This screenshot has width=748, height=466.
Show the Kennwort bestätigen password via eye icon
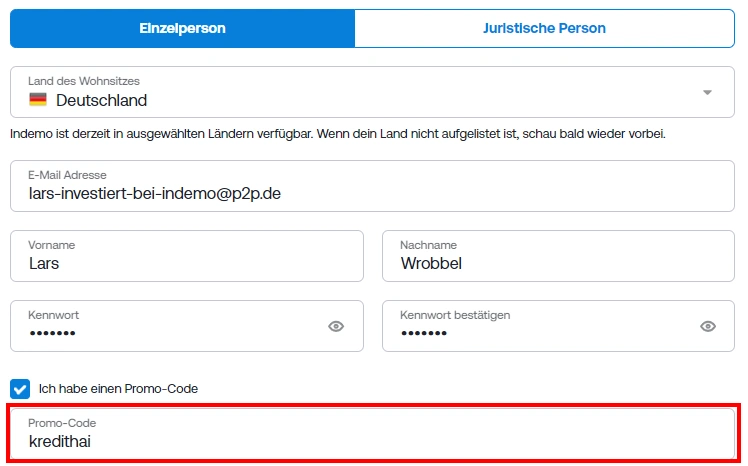(x=707, y=326)
